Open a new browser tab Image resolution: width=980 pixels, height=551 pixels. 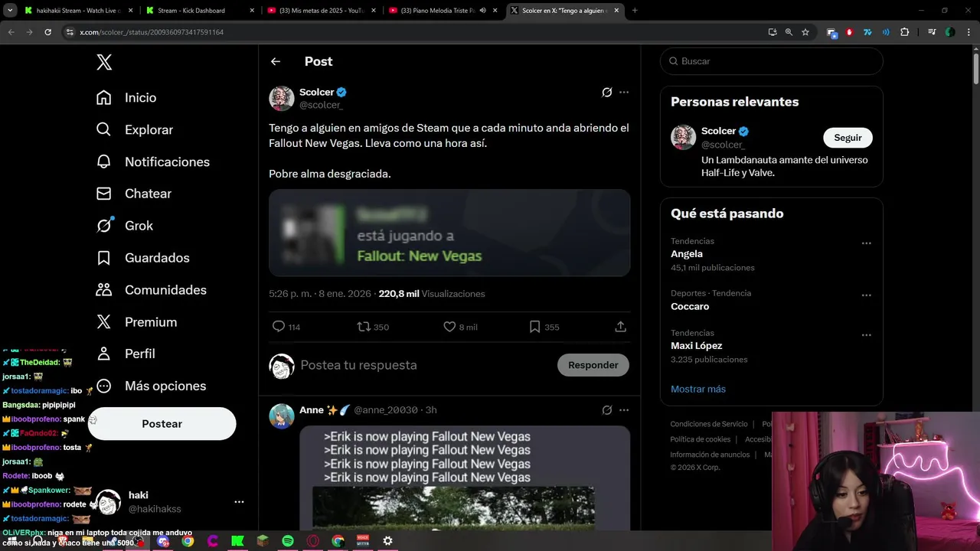(x=635, y=11)
